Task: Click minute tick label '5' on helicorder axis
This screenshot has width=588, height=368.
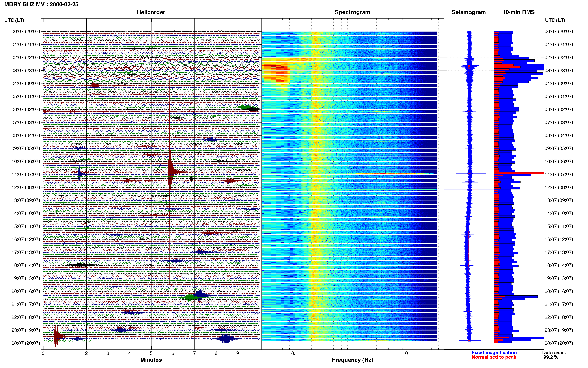Action: coord(151,353)
